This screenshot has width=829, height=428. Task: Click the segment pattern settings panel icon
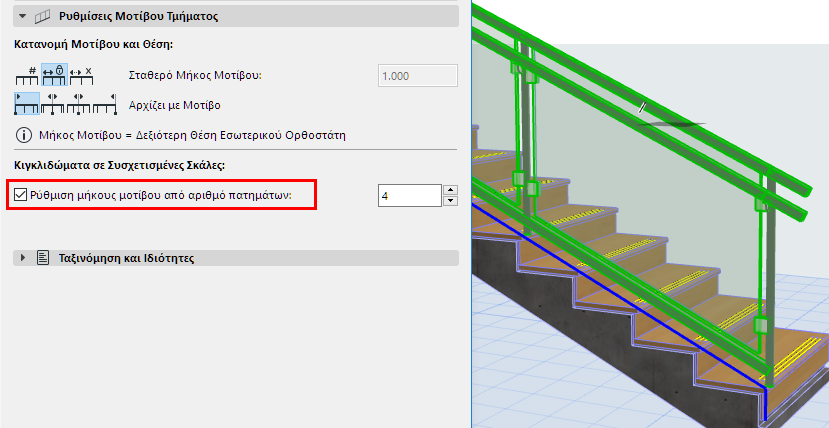[x=42, y=16]
